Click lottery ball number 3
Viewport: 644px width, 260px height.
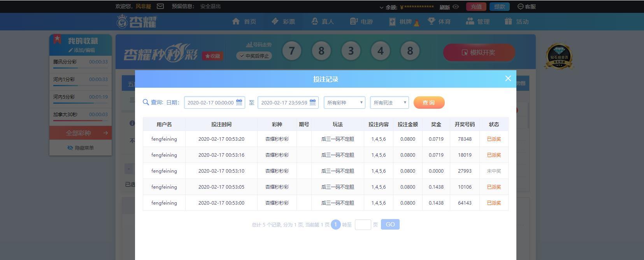pos(351,51)
